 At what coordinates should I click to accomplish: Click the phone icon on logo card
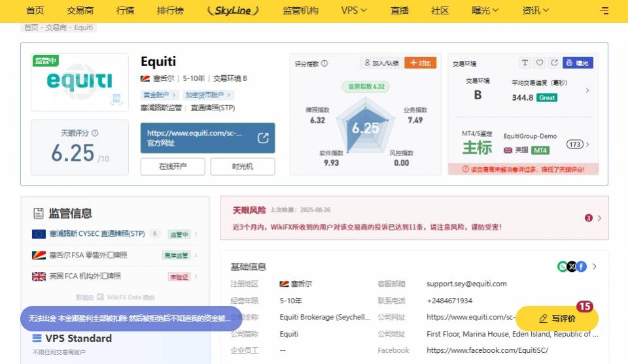(116, 99)
